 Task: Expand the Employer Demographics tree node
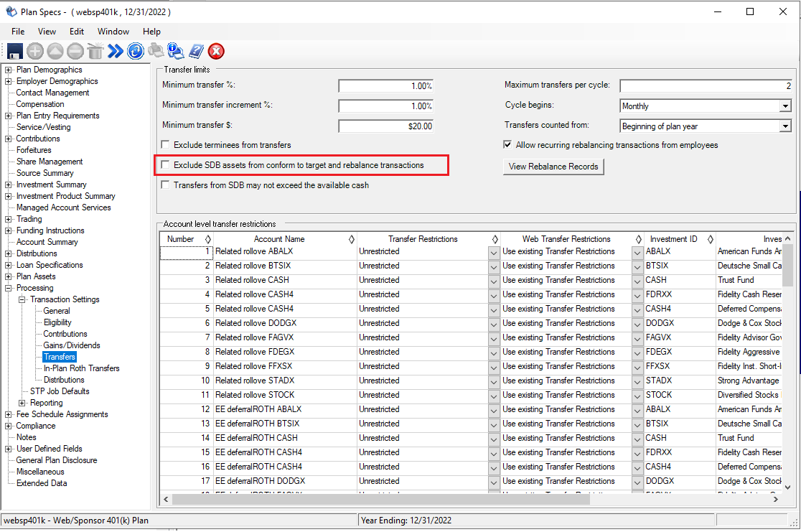(x=8, y=81)
